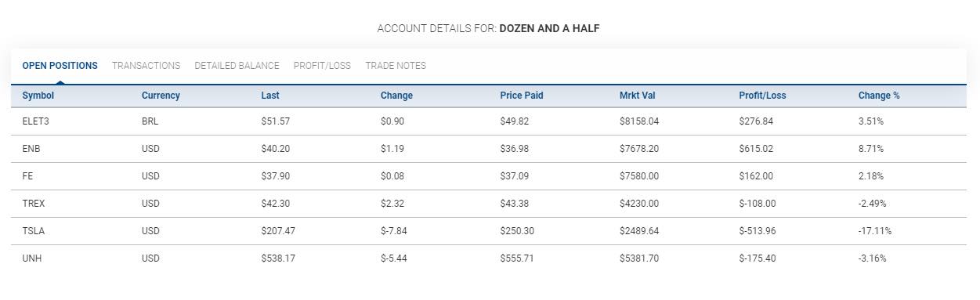This screenshot has width=980, height=300.
Task: Click the TREX symbol
Action: point(34,204)
